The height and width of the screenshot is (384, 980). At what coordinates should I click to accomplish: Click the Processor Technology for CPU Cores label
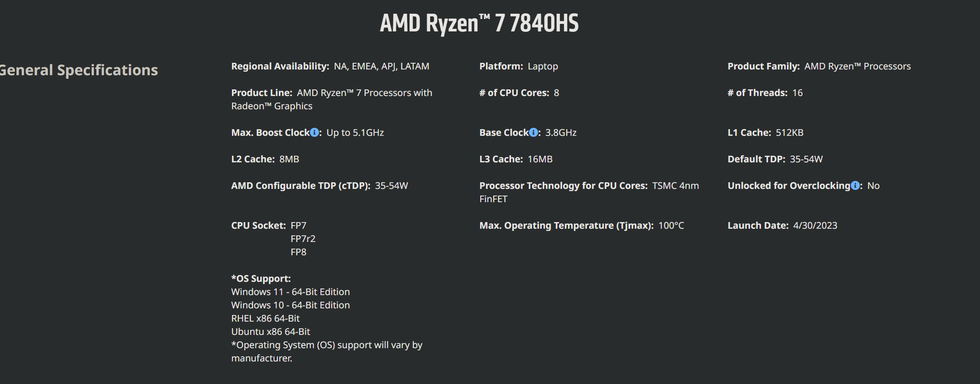pyautogui.click(x=563, y=186)
